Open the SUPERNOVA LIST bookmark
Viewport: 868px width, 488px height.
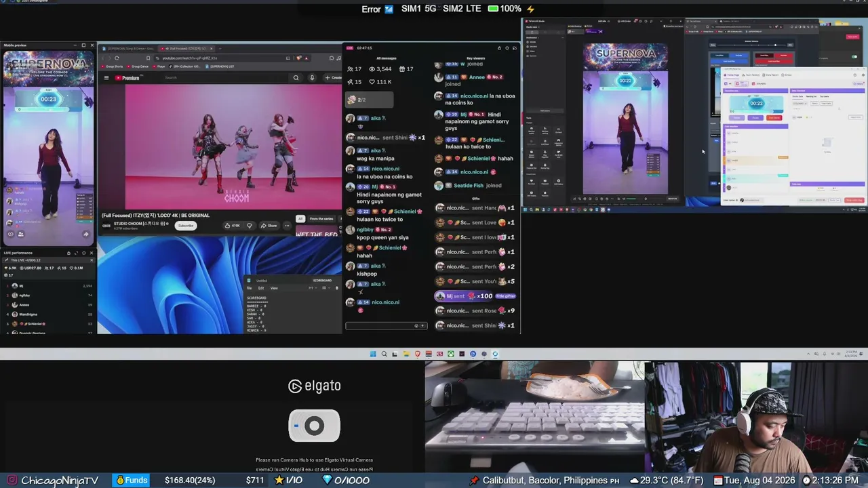point(221,66)
